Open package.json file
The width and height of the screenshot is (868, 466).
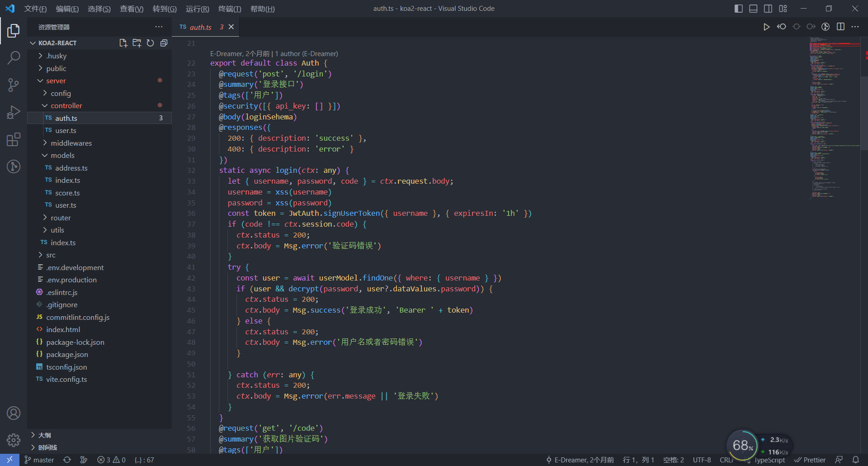click(x=67, y=354)
